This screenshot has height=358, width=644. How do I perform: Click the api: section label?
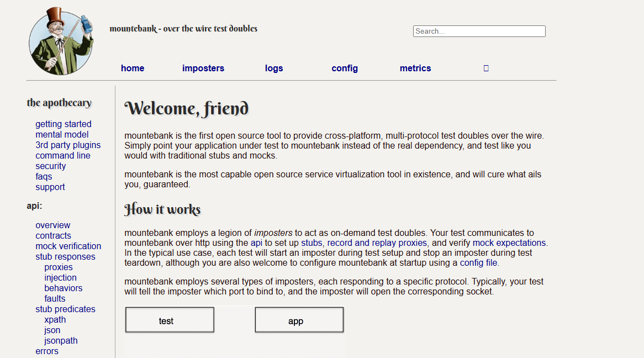(x=34, y=206)
